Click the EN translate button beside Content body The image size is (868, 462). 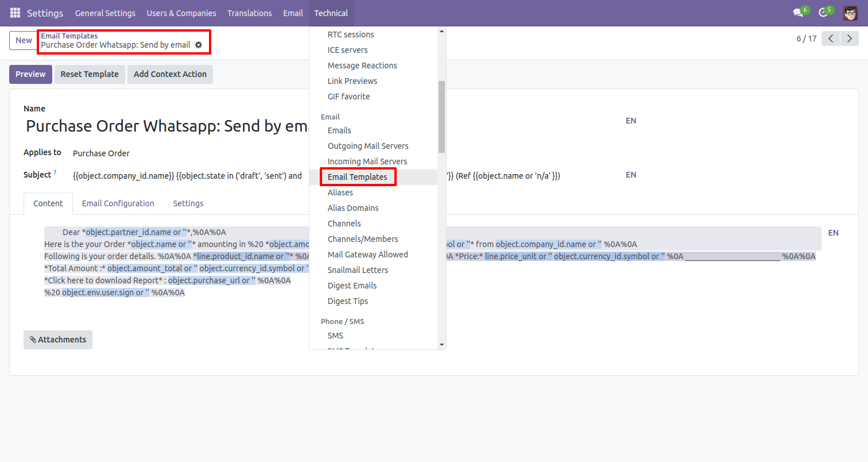[x=833, y=233]
